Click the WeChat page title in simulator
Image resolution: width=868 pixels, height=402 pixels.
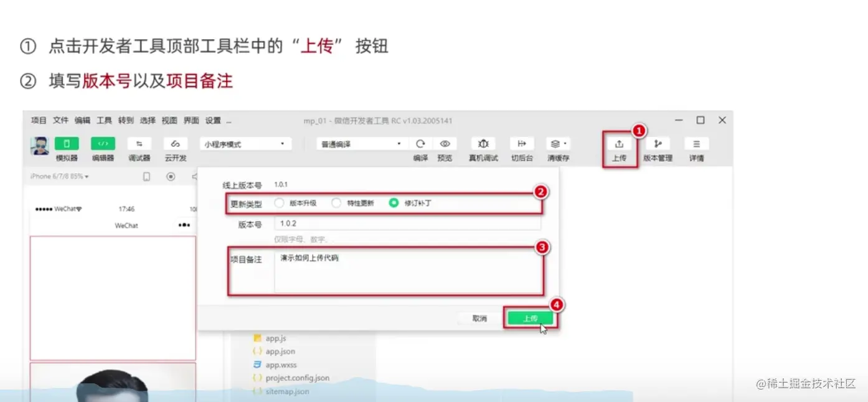(126, 225)
